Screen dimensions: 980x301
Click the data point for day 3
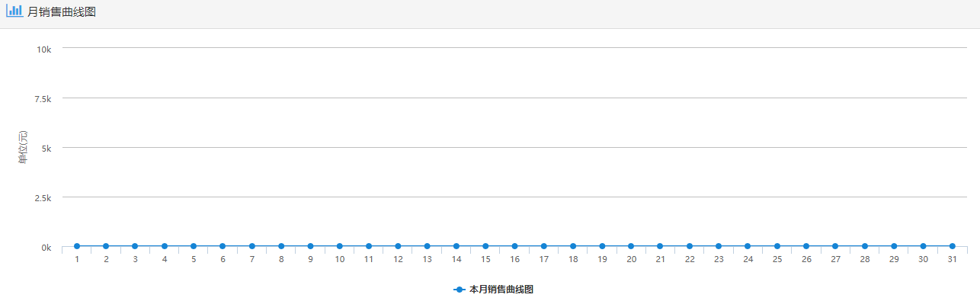pyautogui.click(x=135, y=246)
